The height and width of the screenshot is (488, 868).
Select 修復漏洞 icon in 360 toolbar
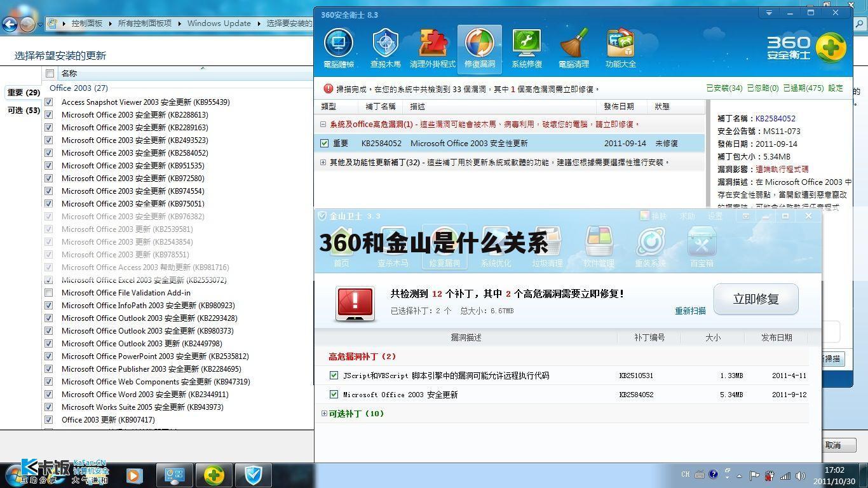coord(480,49)
